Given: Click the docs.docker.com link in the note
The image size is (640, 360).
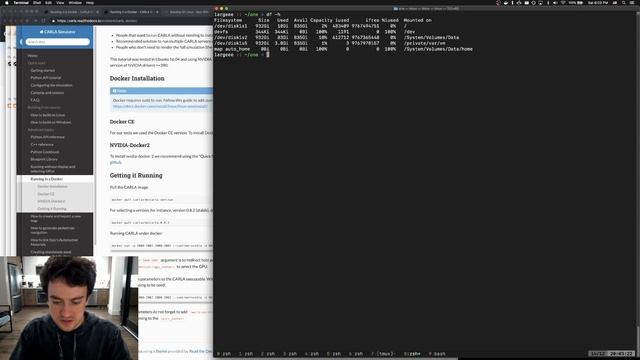Looking at the screenshot, I should [160, 107].
